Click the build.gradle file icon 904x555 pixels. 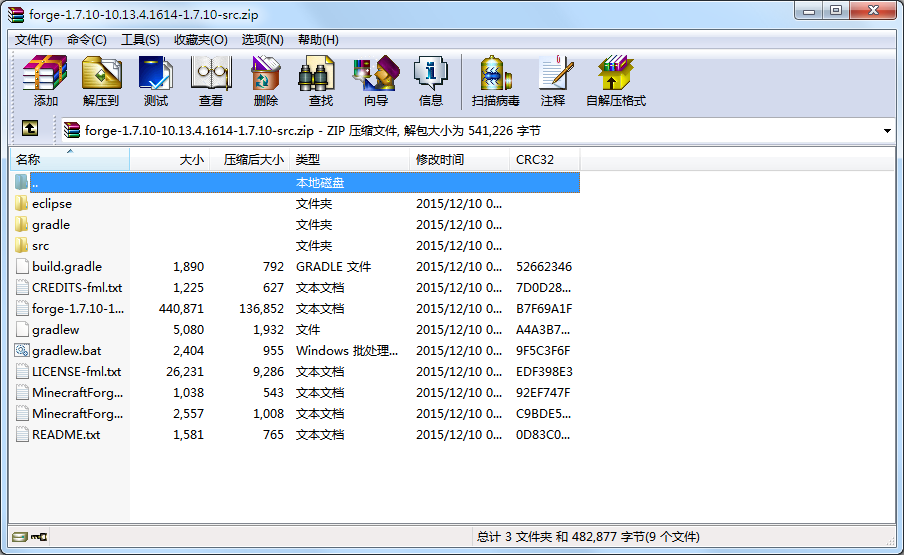22,266
